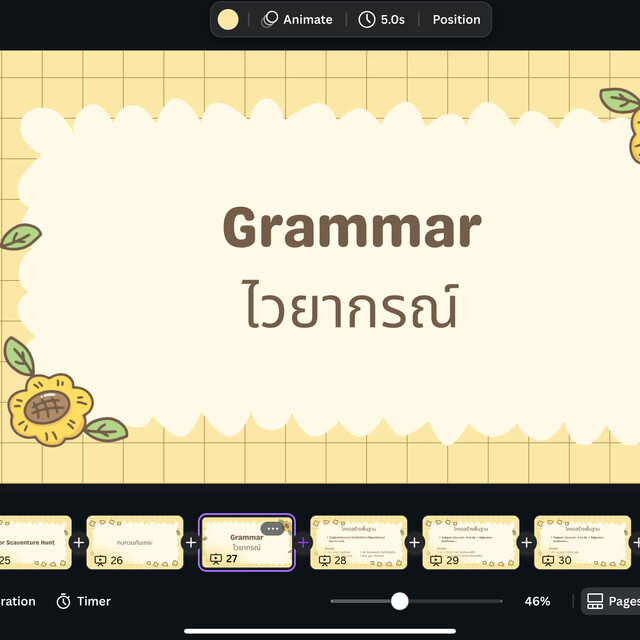Open the Position panel

pos(456,19)
